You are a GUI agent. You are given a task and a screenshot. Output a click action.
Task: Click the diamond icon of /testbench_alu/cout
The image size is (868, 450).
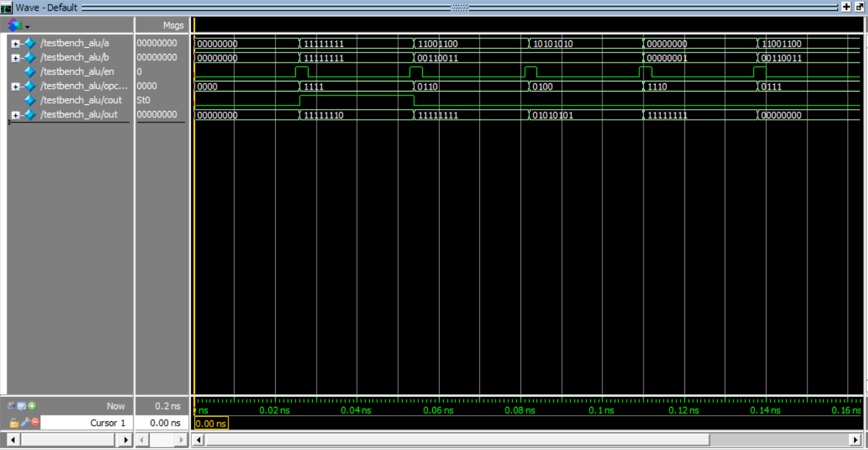coord(30,100)
